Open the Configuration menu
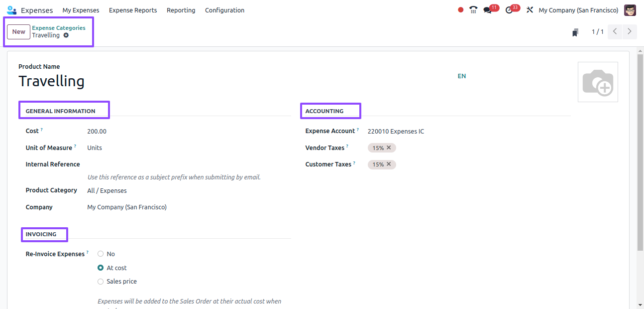This screenshot has width=644, height=309. 224,10
